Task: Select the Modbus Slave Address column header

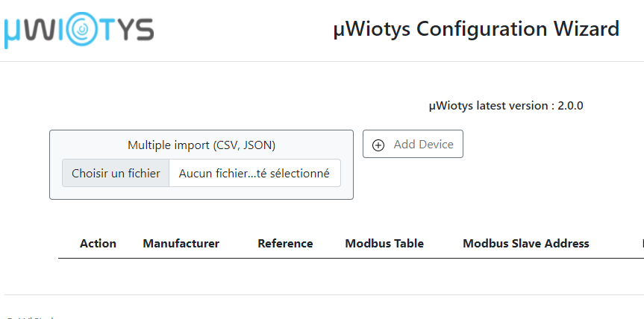Action: (x=526, y=244)
